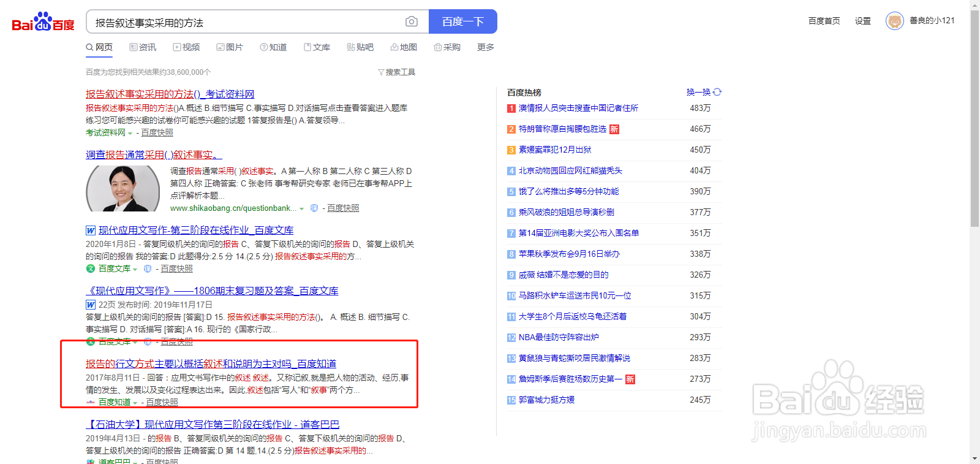
Task: Open the 采购 tab
Action: (x=447, y=47)
